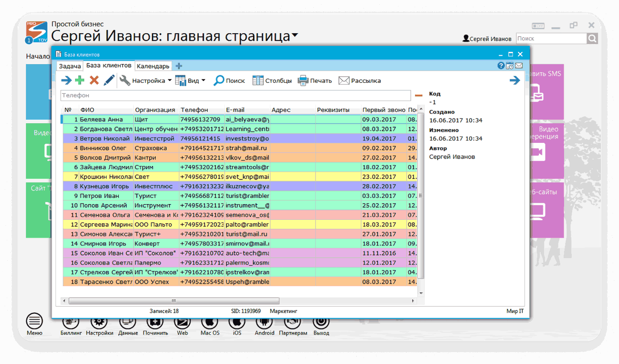Expand the Вид dropdown arrow
This screenshot has height=364, width=619.
pyautogui.click(x=203, y=80)
